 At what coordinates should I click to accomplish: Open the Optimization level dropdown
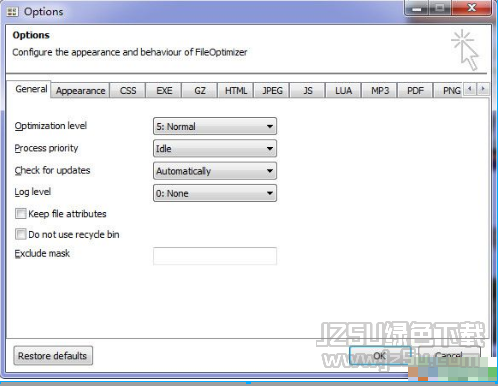pos(215,126)
